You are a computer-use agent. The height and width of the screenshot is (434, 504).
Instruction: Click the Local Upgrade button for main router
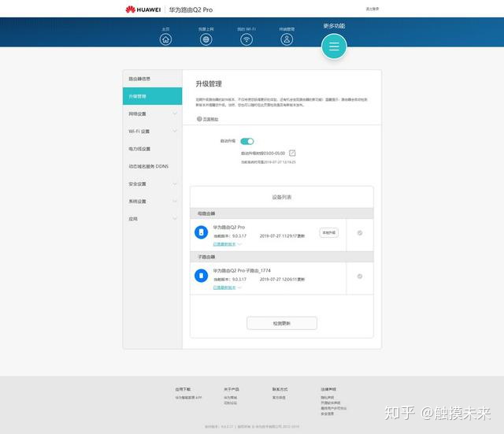click(329, 232)
